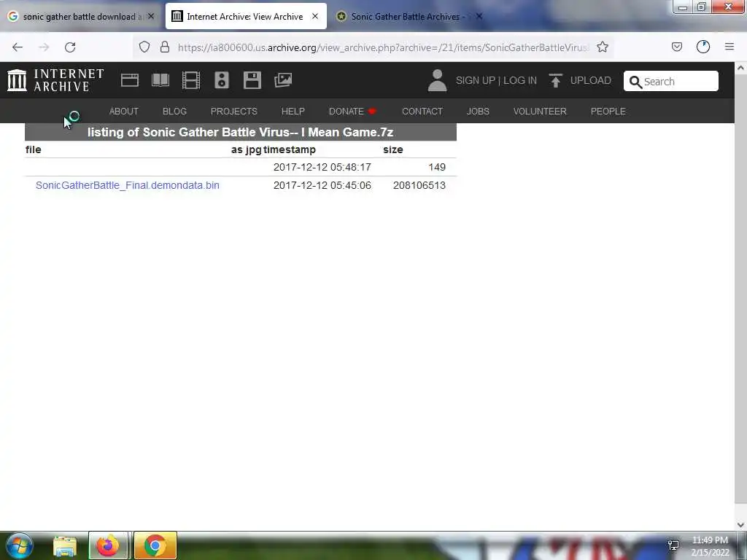
Task: Open SonicGatherBattle_Final.demondata.bin file link
Action: tap(128, 185)
